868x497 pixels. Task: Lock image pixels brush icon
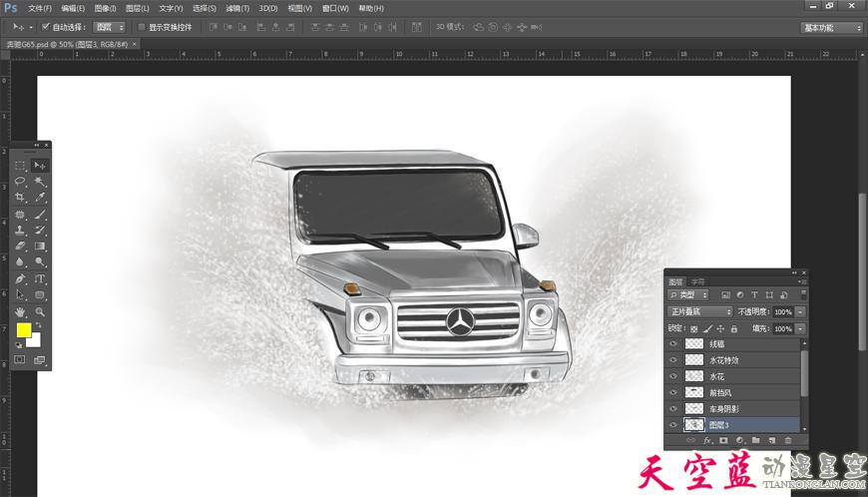707,328
